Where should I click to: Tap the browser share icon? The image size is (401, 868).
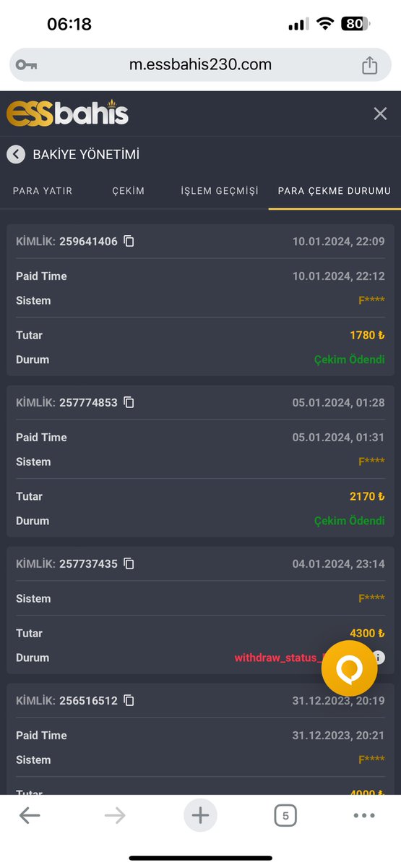tap(369, 65)
